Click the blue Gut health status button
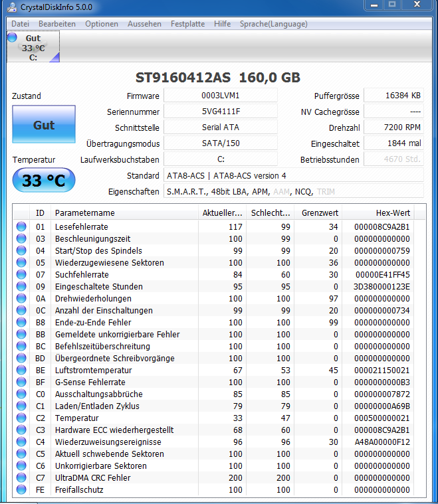 pos(44,124)
